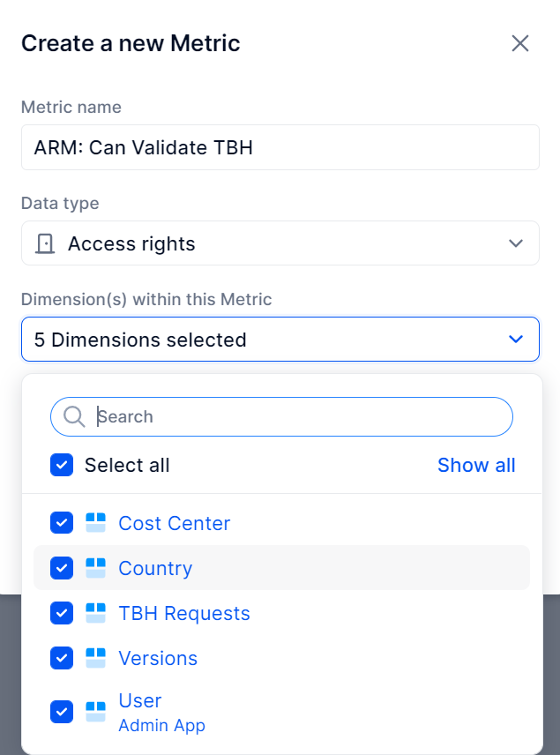This screenshot has height=755, width=560.
Task: Click the Cost Center dimension icon
Action: (x=95, y=523)
